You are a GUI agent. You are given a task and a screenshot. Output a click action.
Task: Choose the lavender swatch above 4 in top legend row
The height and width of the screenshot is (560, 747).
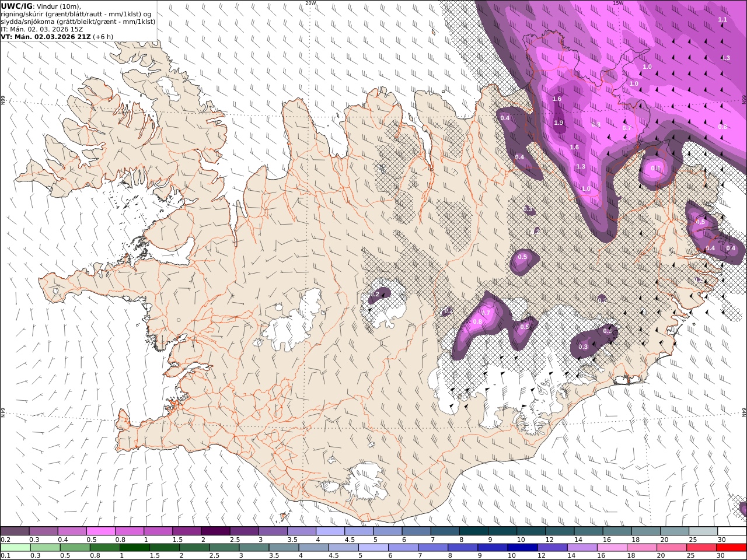point(330,531)
